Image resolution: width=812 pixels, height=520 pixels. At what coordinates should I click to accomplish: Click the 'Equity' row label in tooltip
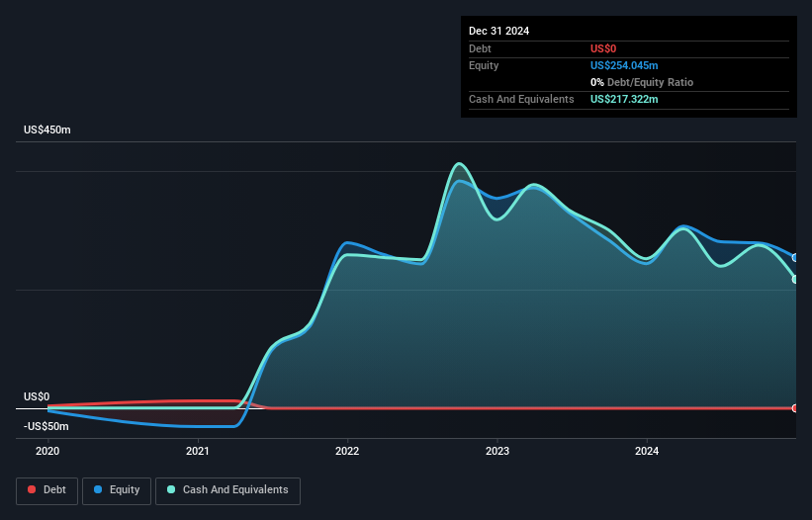click(x=484, y=65)
